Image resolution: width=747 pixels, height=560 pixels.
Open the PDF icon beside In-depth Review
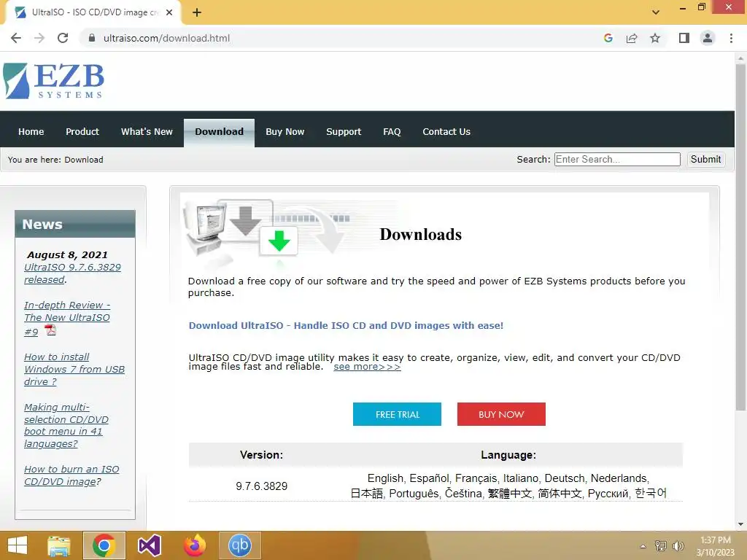coord(50,330)
